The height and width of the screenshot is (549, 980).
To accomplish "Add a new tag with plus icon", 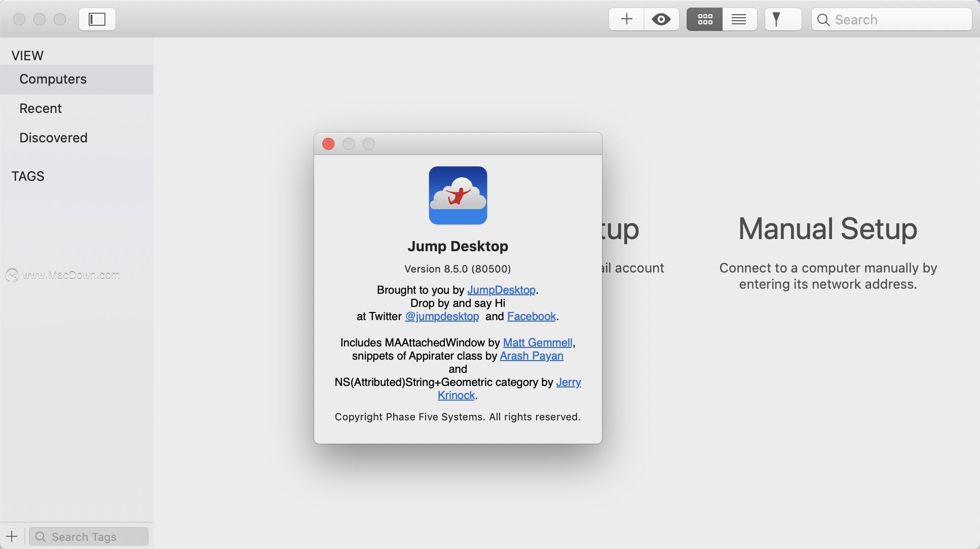I will (12, 536).
